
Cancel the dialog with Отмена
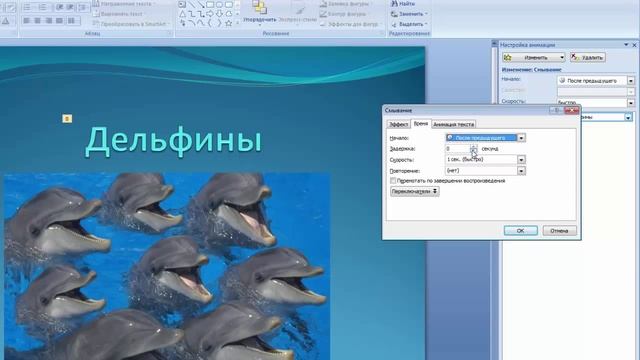pyautogui.click(x=559, y=231)
